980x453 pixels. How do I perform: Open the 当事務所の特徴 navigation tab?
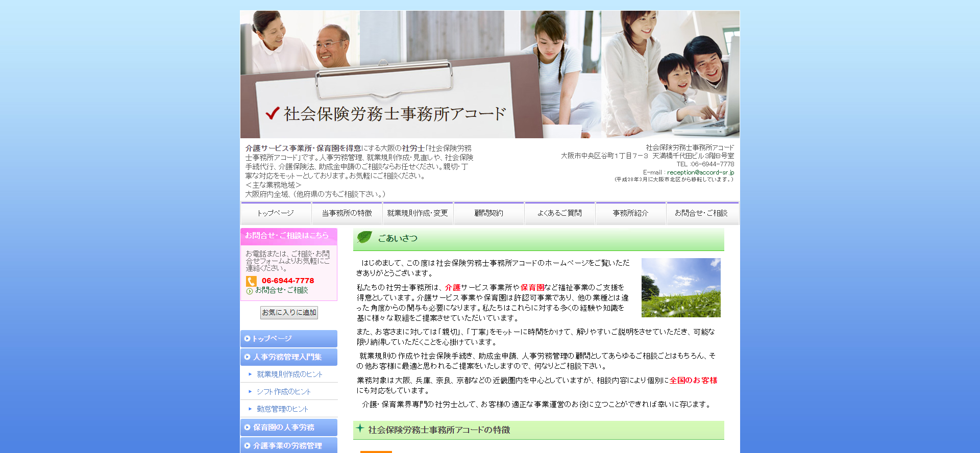(x=347, y=213)
